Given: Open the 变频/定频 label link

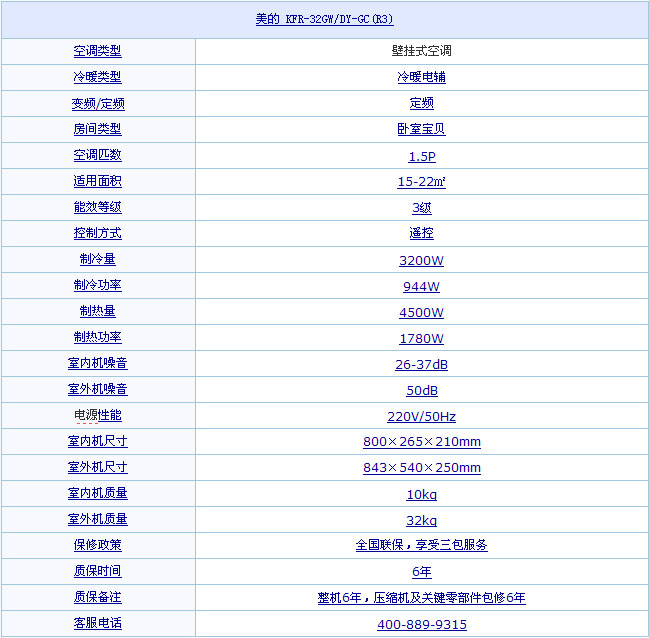Looking at the screenshot, I should coord(98,103).
